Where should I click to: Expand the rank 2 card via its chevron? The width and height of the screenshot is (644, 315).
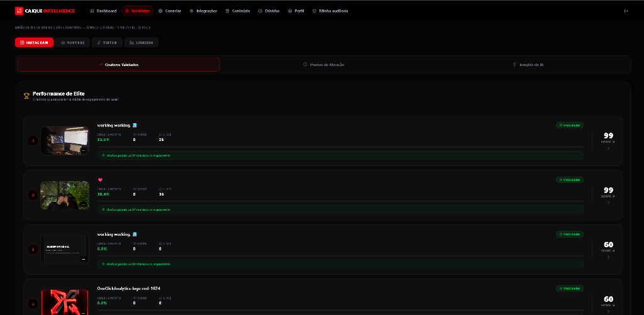608,202
